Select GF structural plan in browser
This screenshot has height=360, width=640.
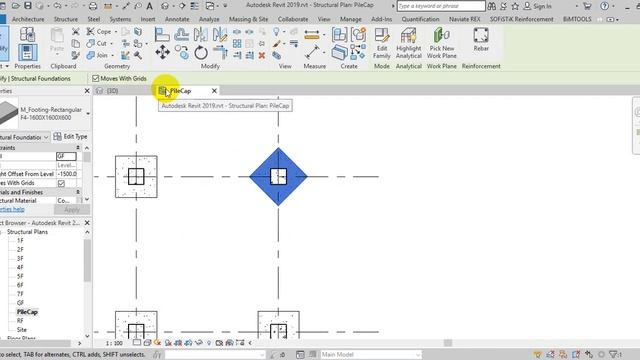(20, 303)
